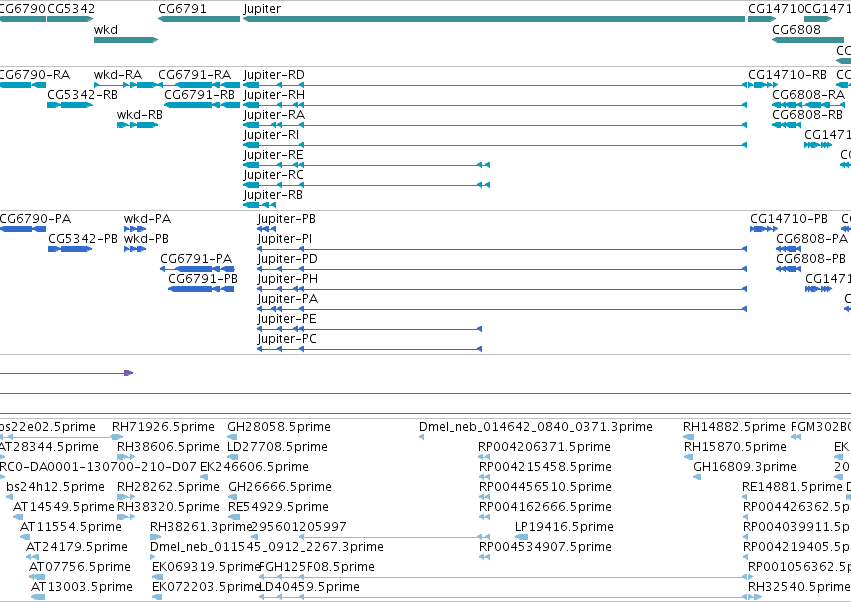Select the GH26666.5prime EST label

[x=280, y=487]
